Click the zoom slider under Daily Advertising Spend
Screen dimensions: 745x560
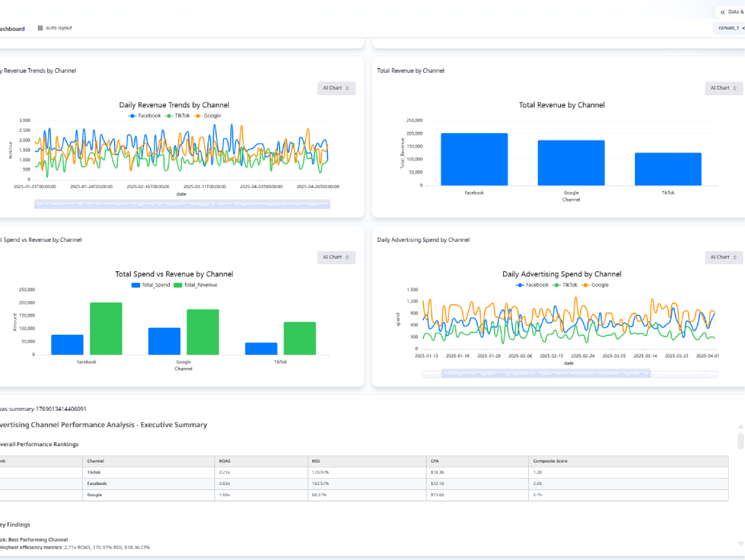pos(546,373)
